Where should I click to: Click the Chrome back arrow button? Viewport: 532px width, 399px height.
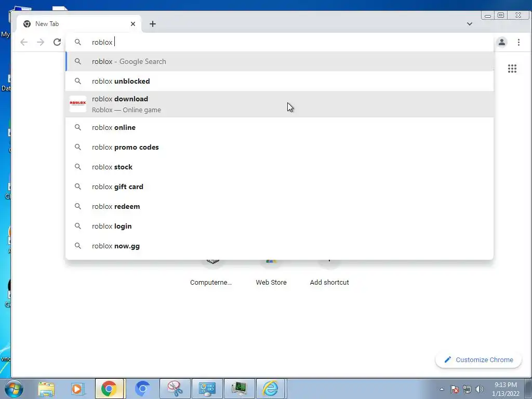(x=24, y=42)
